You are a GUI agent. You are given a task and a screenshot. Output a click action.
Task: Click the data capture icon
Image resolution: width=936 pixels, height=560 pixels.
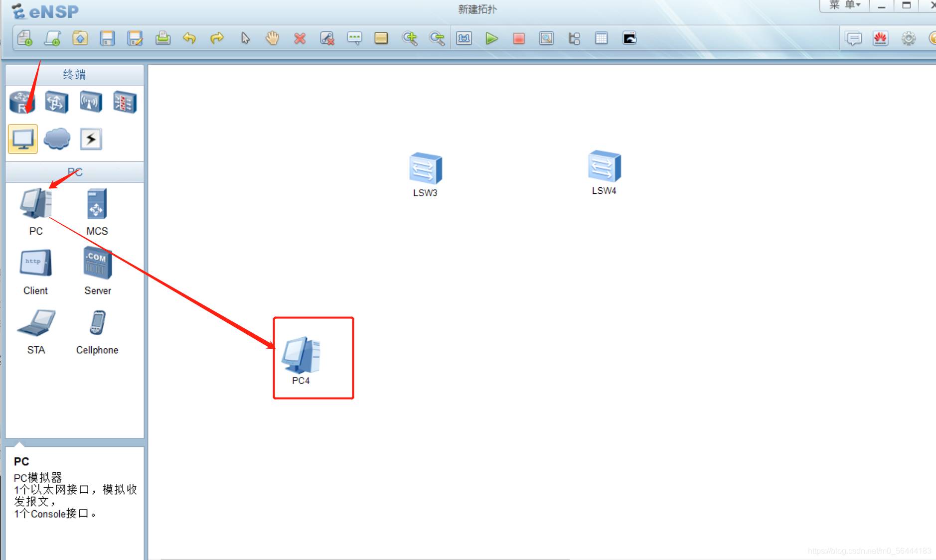(x=546, y=38)
